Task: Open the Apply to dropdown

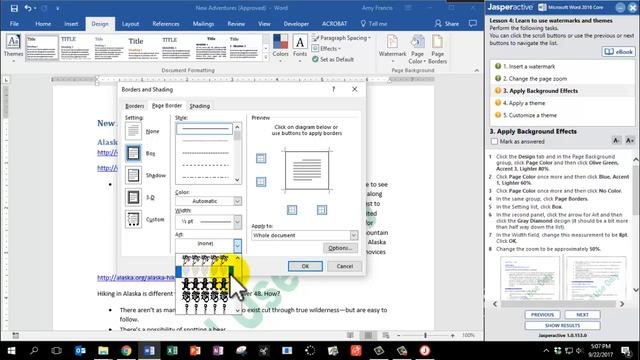Action: [353, 235]
